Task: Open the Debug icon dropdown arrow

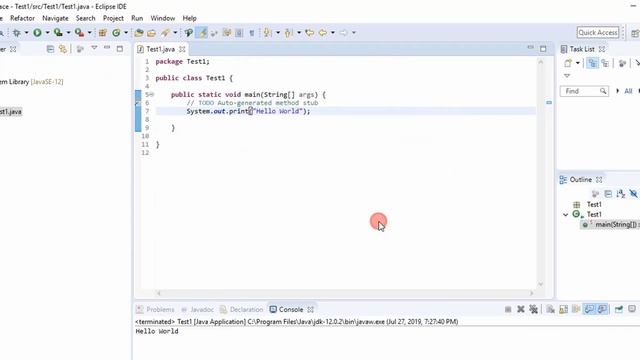Action: click(27, 33)
